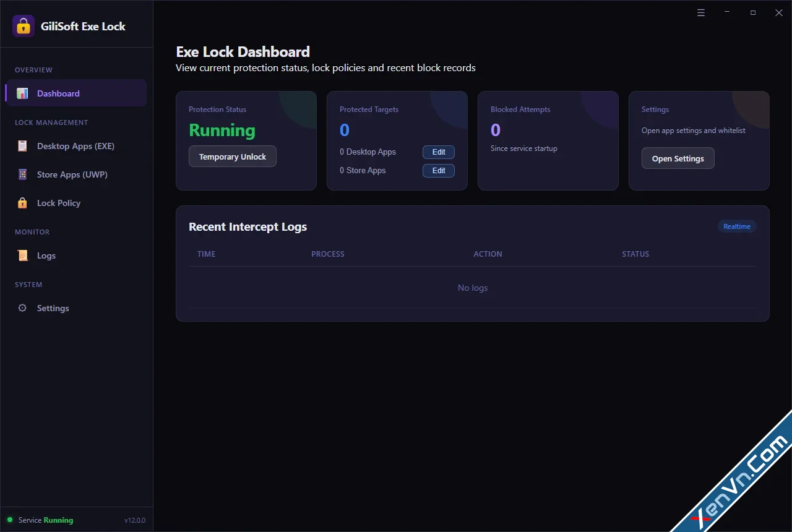
Task: Click the ACTION column header
Action: [x=488, y=254]
